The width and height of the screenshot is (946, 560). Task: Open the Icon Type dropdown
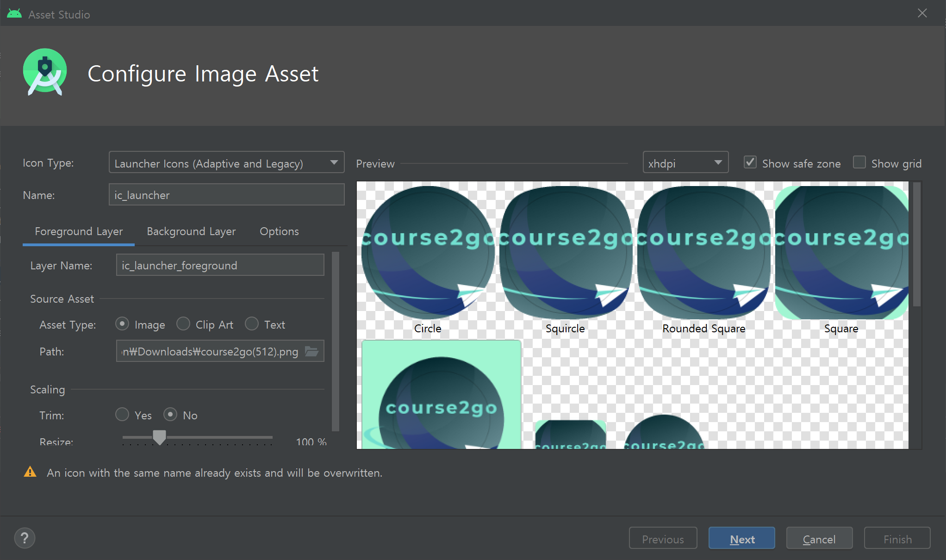pos(227,162)
